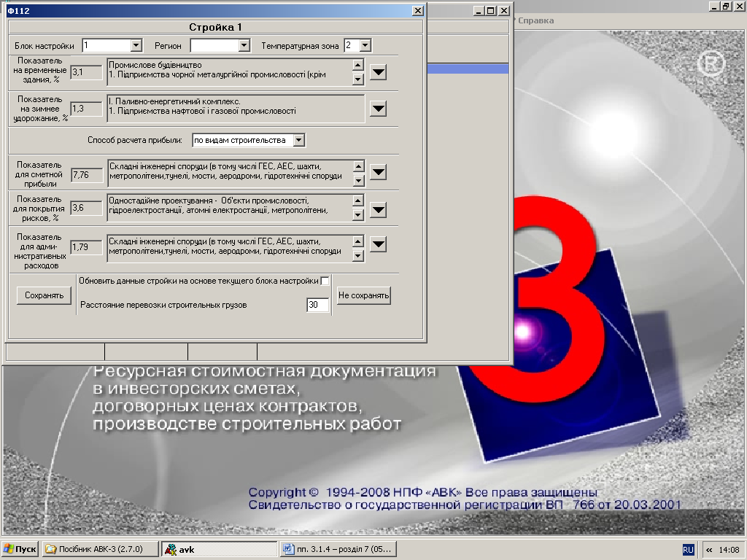Toggle Обновить данные стройки checkbox
Image resolution: width=747 pixels, height=560 pixels.
(x=325, y=281)
